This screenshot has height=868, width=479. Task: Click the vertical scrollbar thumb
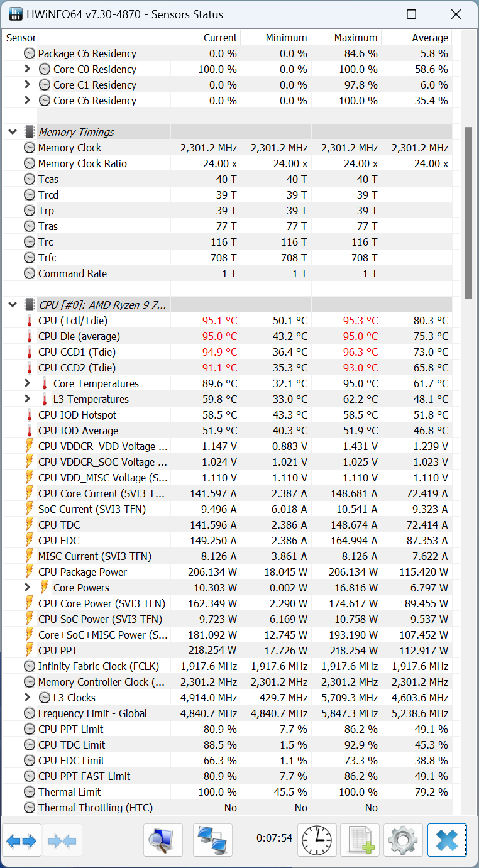point(468,212)
